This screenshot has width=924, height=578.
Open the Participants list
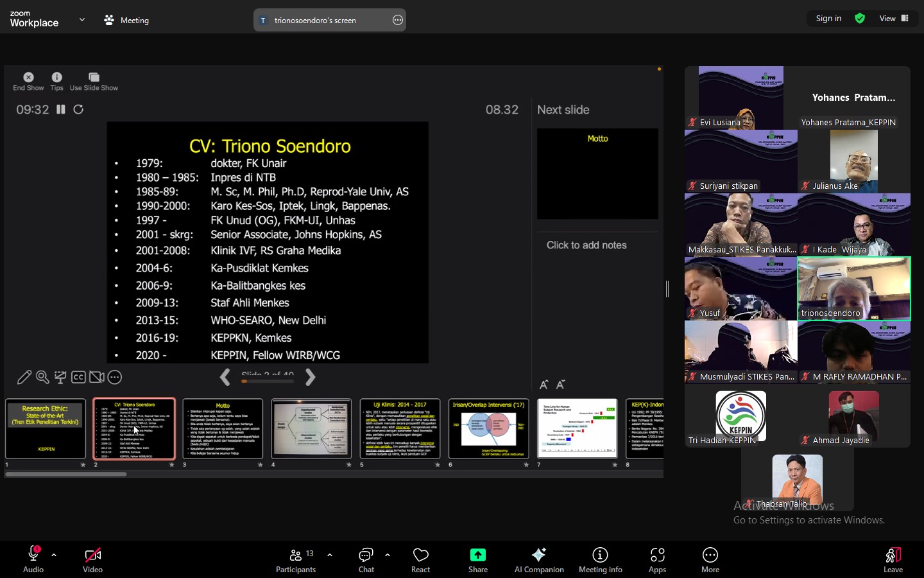click(x=296, y=559)
